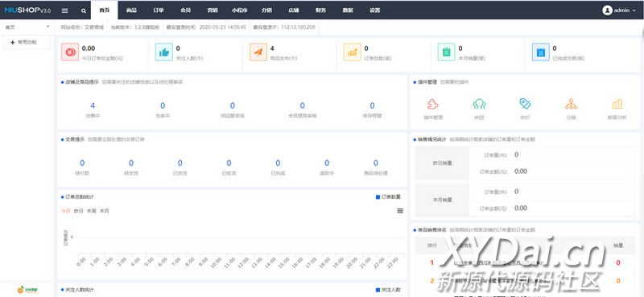Screen dimensions: 644x297
Task: Open the 会员 menu
Action: coord(185,10)
